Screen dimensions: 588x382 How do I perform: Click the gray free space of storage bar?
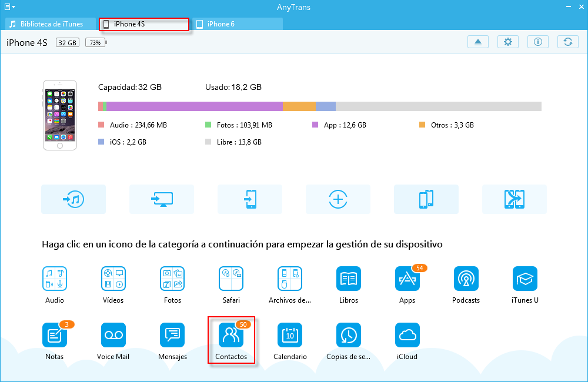439,106
